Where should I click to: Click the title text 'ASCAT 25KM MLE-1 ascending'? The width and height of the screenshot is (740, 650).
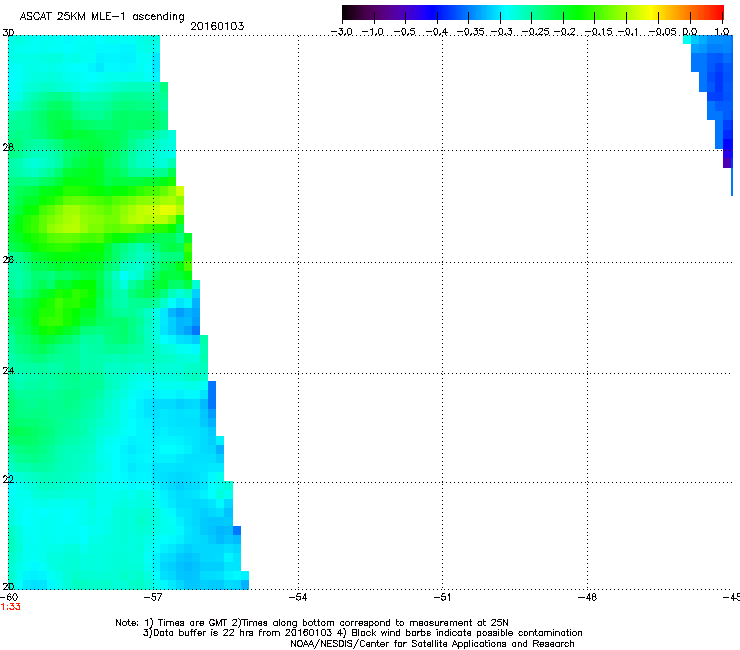[102, 17]
